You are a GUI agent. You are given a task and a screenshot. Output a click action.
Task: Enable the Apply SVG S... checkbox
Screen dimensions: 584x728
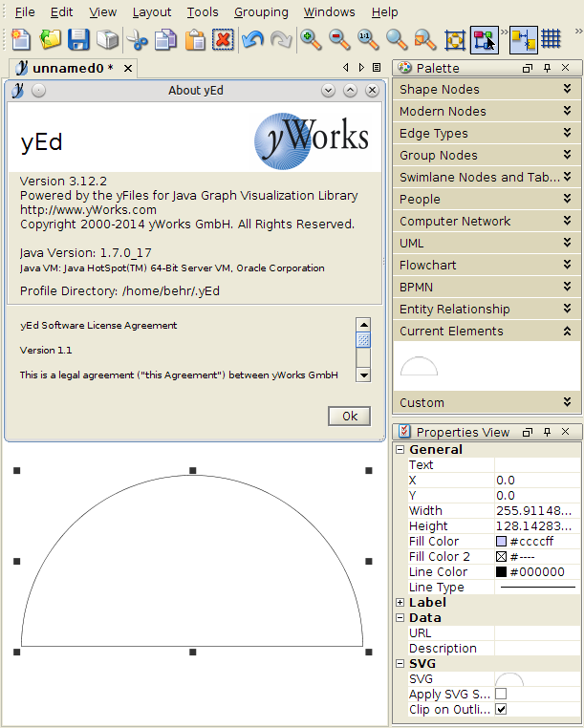(501, 694)
